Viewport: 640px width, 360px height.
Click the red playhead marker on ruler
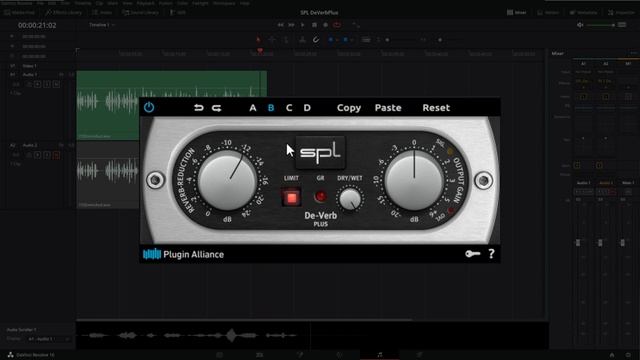click(x=260, y=51)
